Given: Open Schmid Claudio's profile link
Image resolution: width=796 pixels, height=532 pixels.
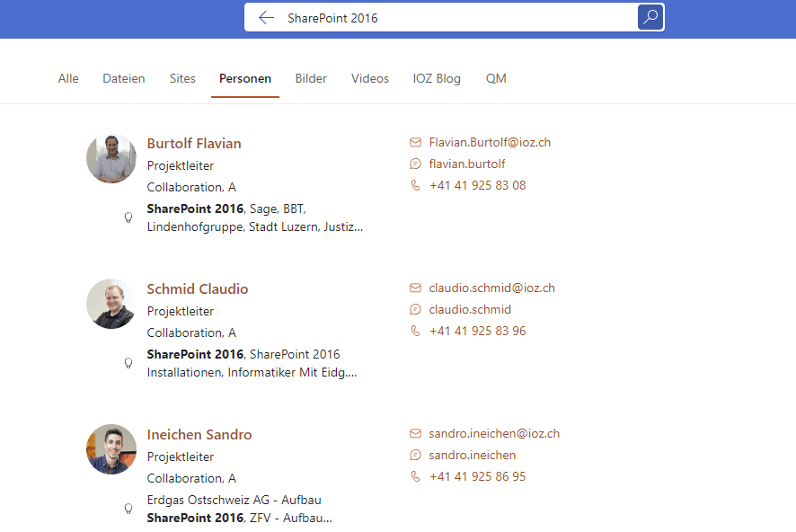Looking at the screenshot, I should click(x=198, y=289).
